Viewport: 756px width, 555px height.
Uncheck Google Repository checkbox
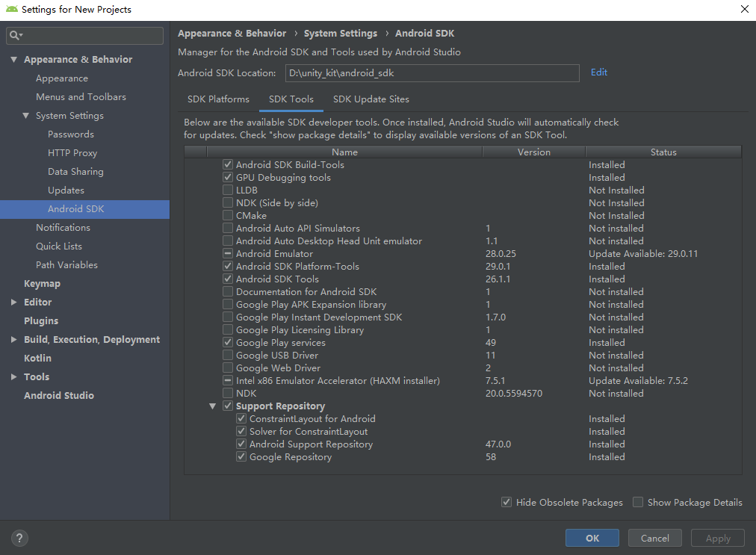(241, 456)
